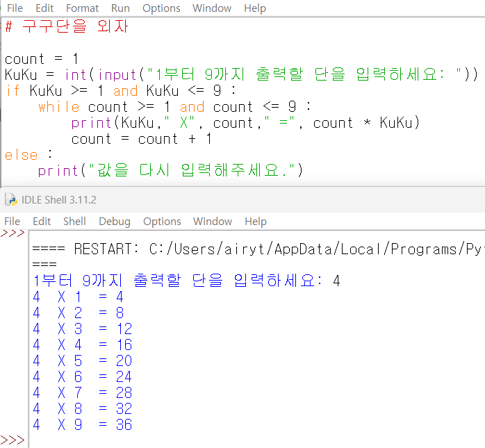Click output line '4 X 7 = 28'

82,392
